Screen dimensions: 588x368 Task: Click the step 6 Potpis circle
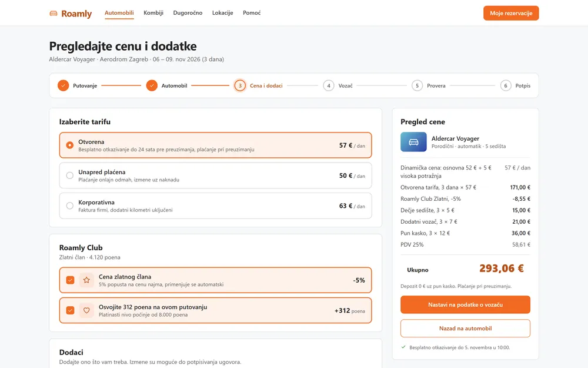tap(506, 85)
